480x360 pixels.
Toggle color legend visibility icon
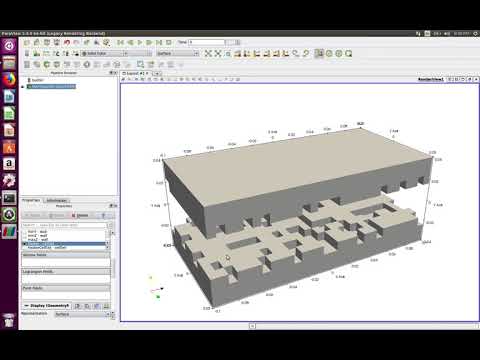point(27,53)
